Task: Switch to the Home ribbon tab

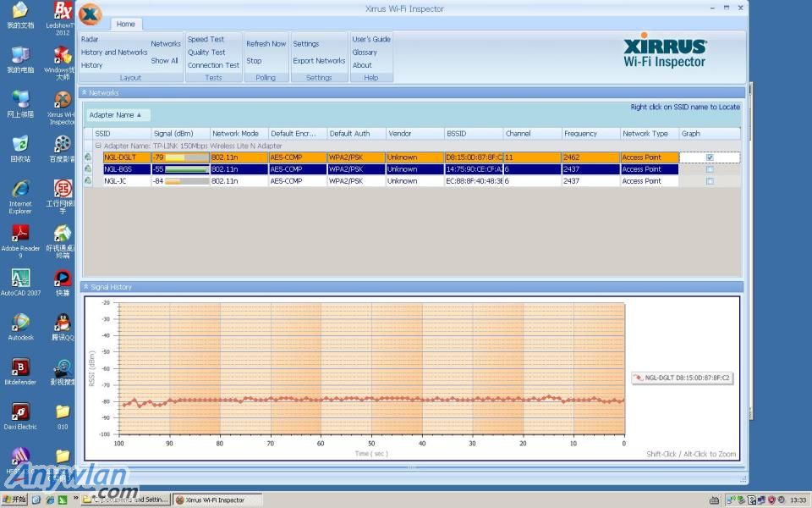Action: click(x=126, y=24)
